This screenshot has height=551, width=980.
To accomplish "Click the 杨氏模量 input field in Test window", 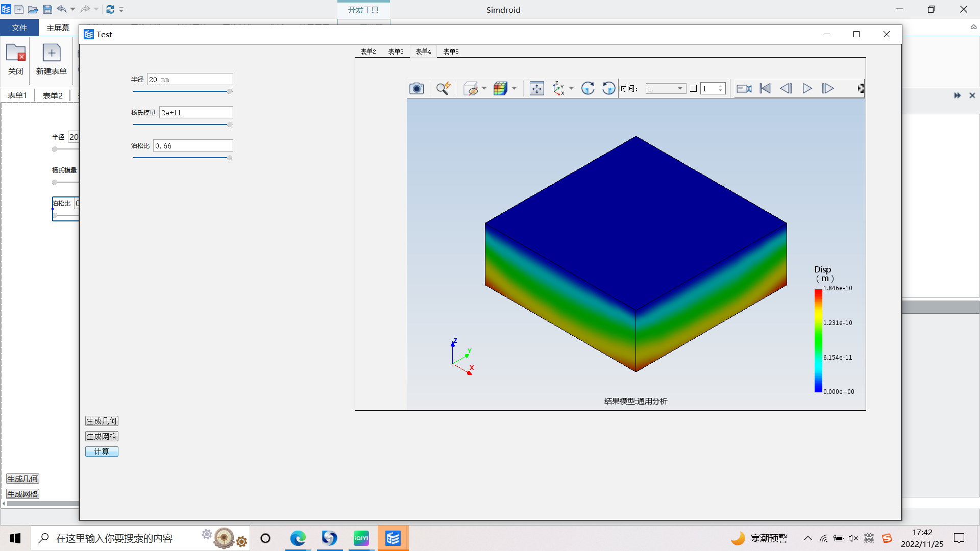I will [x=196, y=113].
